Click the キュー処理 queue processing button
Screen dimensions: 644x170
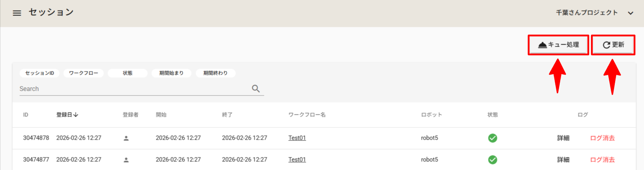(x=558, y=45)
